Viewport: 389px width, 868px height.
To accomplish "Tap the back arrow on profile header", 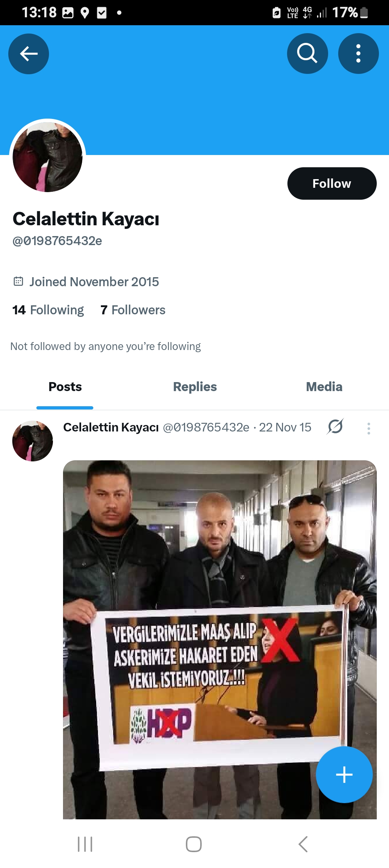I will 28,54.
